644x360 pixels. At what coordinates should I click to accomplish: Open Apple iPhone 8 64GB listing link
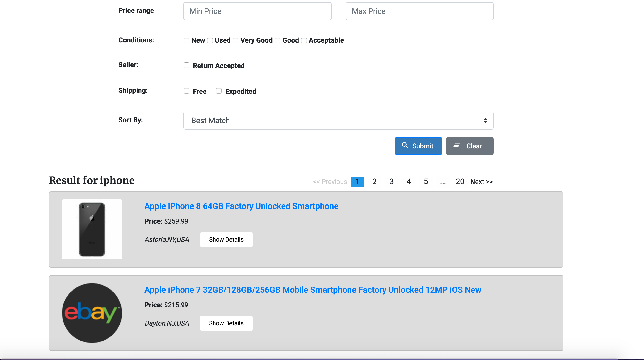coord(241,206)
